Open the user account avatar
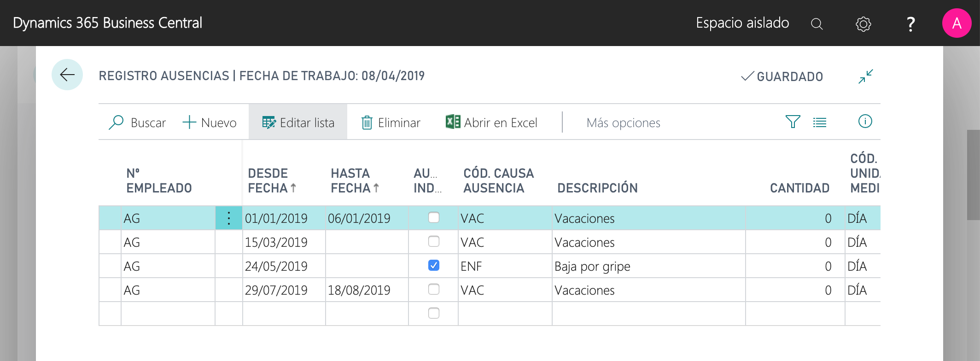 tap(957, 23)
